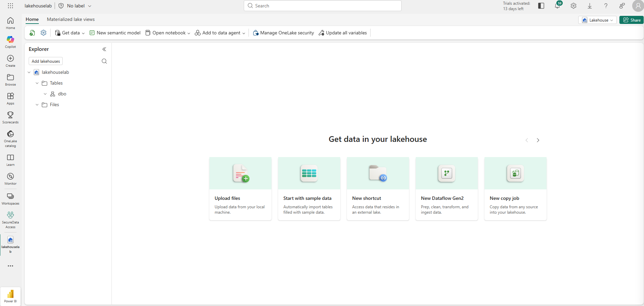Open the global settings gear
Image resolution: width=644 pixels, height=306 pixels.
(x=574, y=6)
